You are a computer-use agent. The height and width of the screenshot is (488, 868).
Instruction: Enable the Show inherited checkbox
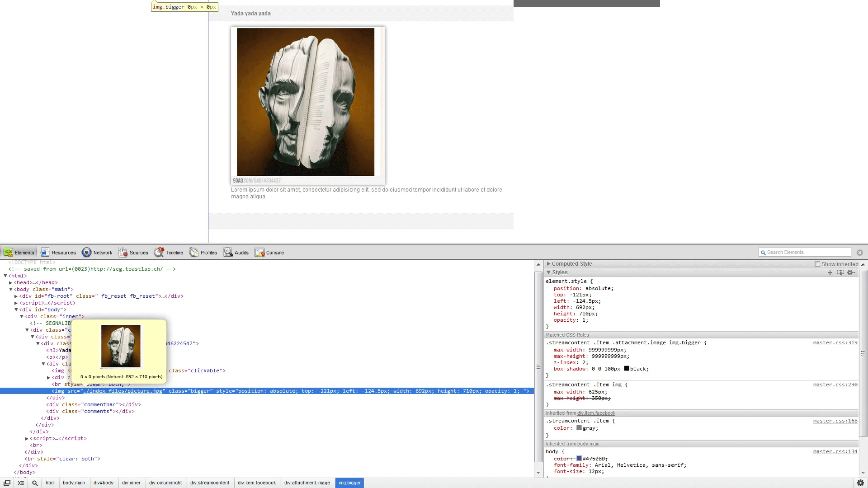(x=817, y=264)
